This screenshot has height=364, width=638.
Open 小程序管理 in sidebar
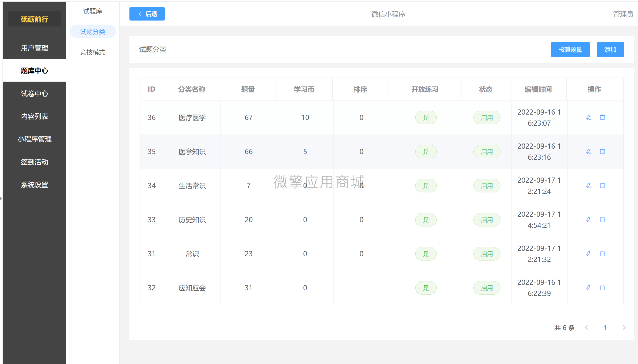[x=35, y=139]
